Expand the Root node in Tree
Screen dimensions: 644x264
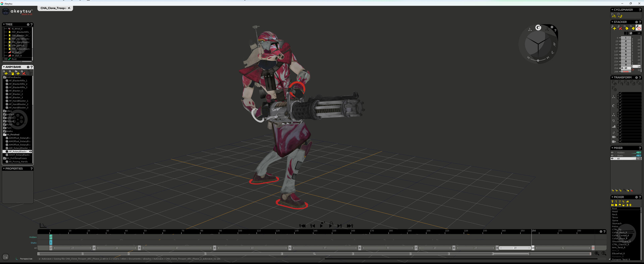coord(6,59)
